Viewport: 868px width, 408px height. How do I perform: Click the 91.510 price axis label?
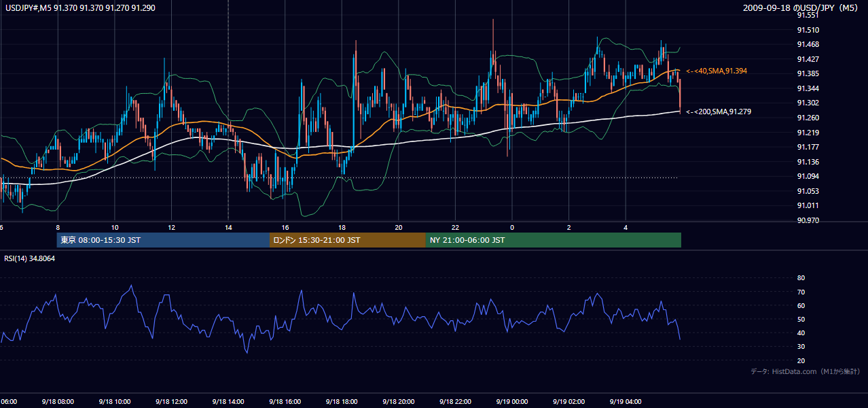coord(807,30)
